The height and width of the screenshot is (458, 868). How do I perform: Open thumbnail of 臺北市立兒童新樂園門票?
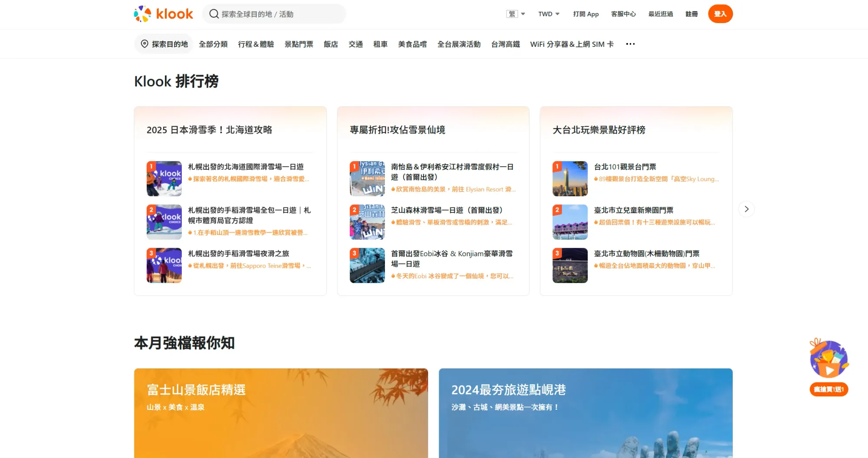pyautogui.click(x=570, y=222)
